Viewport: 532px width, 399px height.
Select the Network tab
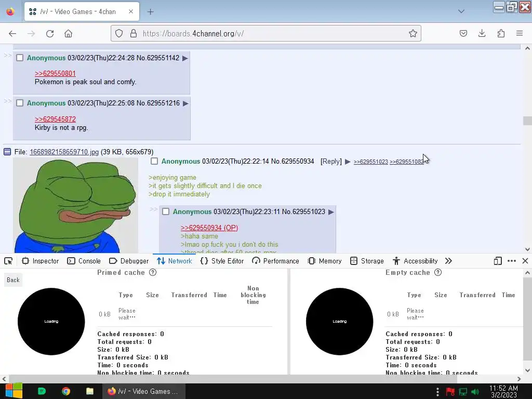[x=175, y=261]
